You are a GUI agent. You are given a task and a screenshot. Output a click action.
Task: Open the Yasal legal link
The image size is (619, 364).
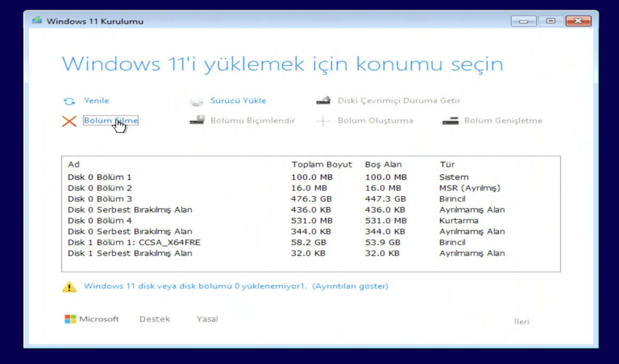[207, 319]
